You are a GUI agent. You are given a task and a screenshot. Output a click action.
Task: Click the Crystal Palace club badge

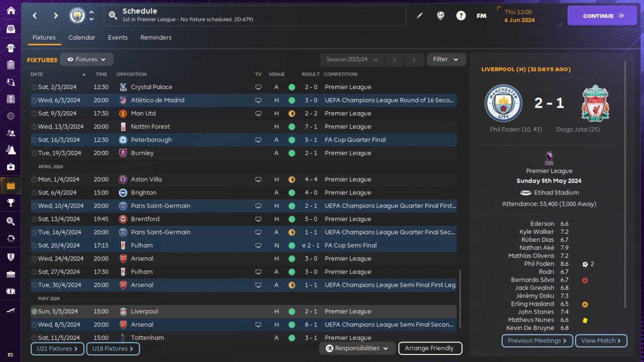click(123, 87)
